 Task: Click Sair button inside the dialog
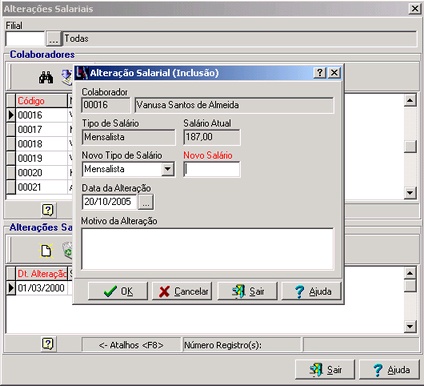(247, 291)
